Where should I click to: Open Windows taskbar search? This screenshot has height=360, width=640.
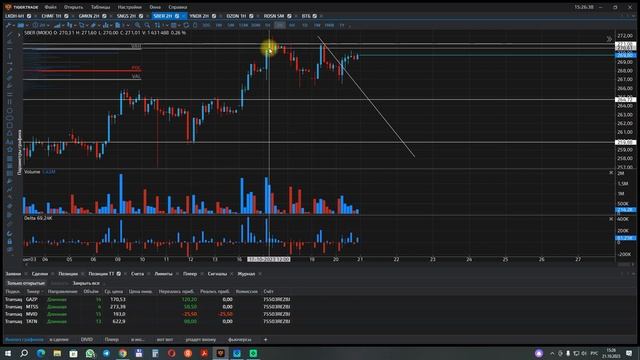[24, 353]
